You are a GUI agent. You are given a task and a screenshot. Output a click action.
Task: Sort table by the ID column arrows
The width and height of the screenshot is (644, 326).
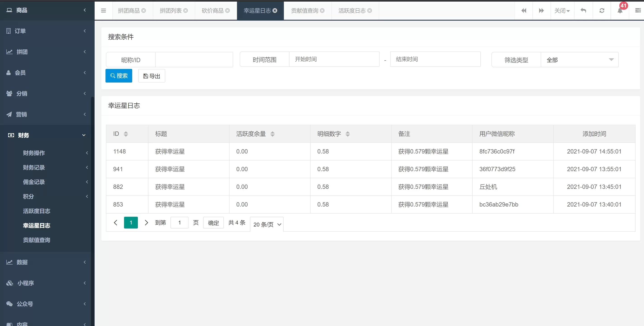tap(126, 134)
